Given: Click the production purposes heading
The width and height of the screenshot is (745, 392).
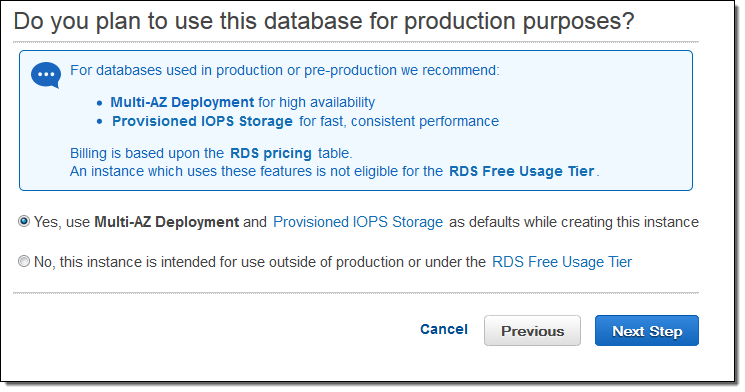Looking at the screenshot, I should (x=324, y=21).
